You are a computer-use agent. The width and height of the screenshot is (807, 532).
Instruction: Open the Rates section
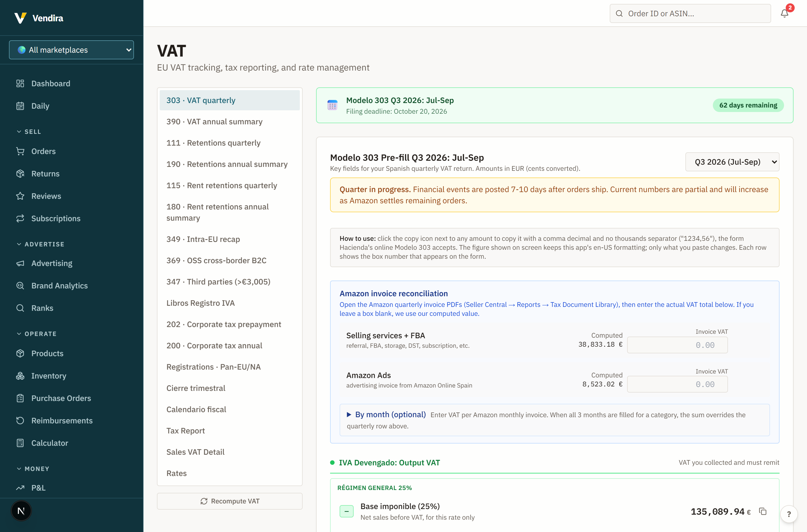point(230,473)
